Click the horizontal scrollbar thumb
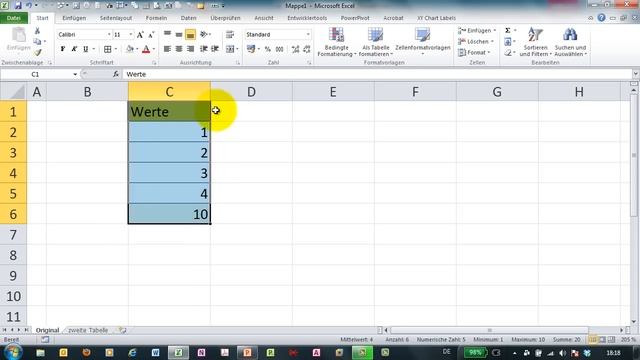This screenshot has height=360, width=640. click(489, 330)
